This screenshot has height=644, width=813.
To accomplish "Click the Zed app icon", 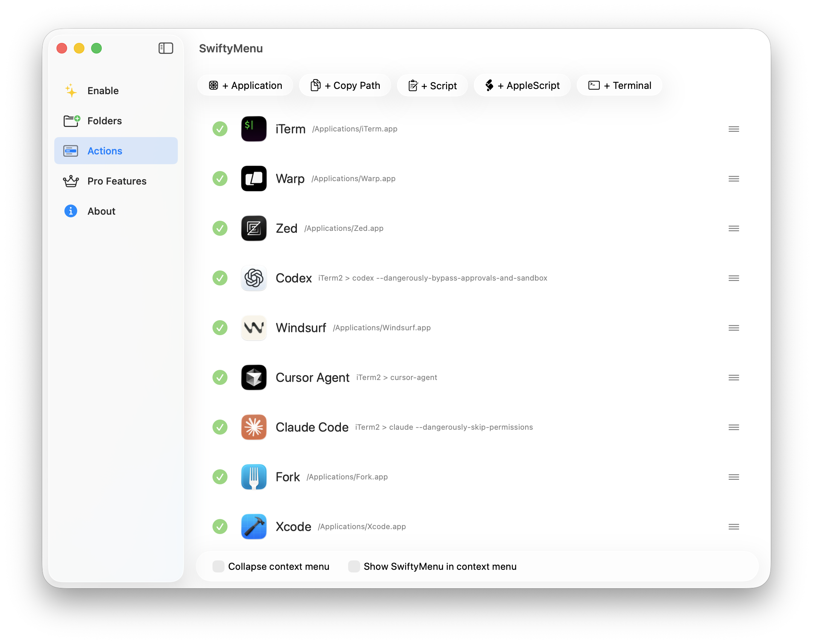I will coord(254,229).
